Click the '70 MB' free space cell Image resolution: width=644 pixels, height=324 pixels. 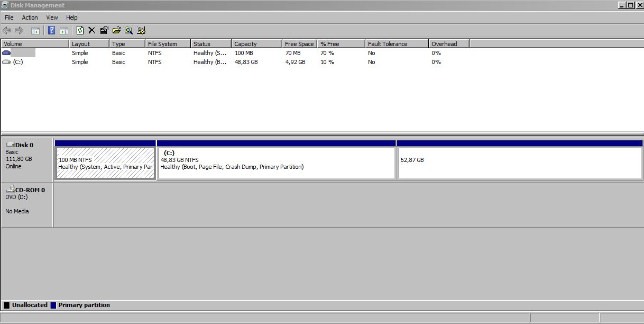pyautogui.click(x=292, y=53)
